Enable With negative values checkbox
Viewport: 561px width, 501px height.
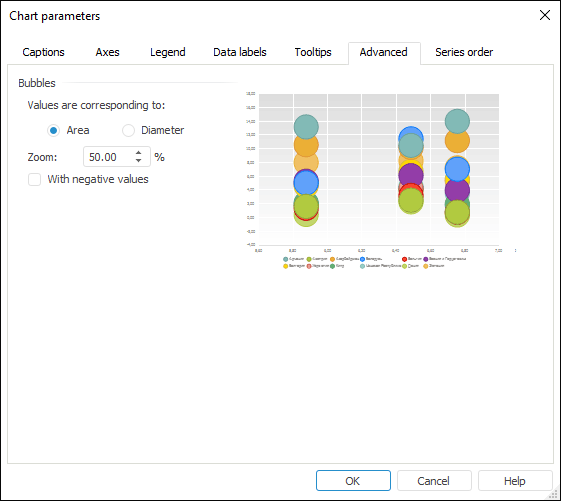click(x=35, y=179)
